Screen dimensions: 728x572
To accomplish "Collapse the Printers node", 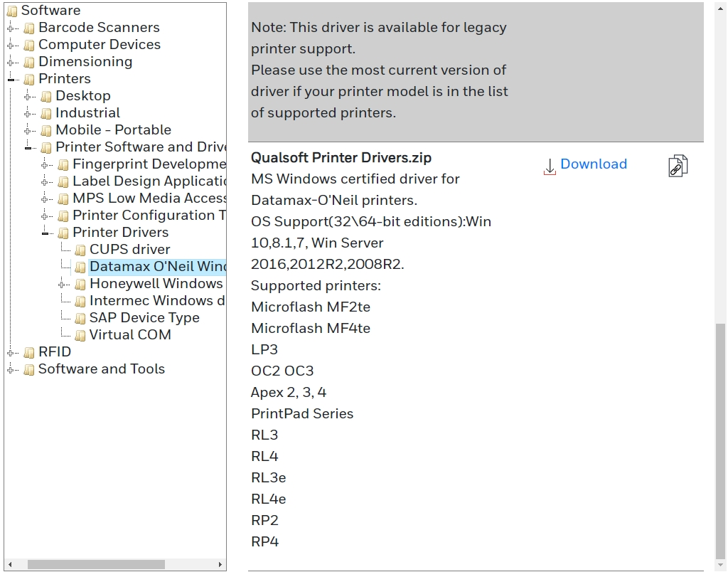I will 11,80.
